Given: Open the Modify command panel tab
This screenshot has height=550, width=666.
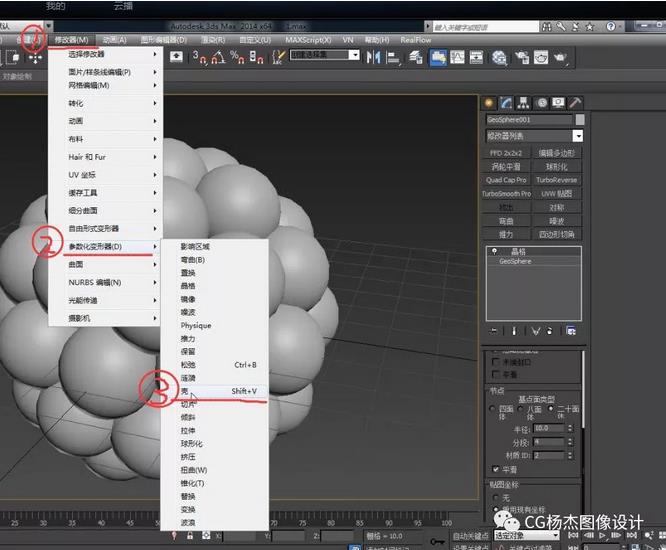Looking at the screenshot, I should [506, 103].
